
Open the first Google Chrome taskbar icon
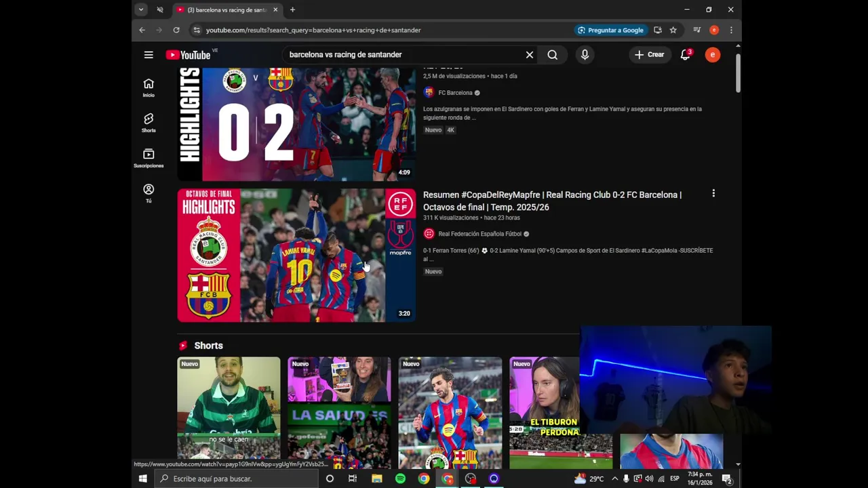pos(424,479)
